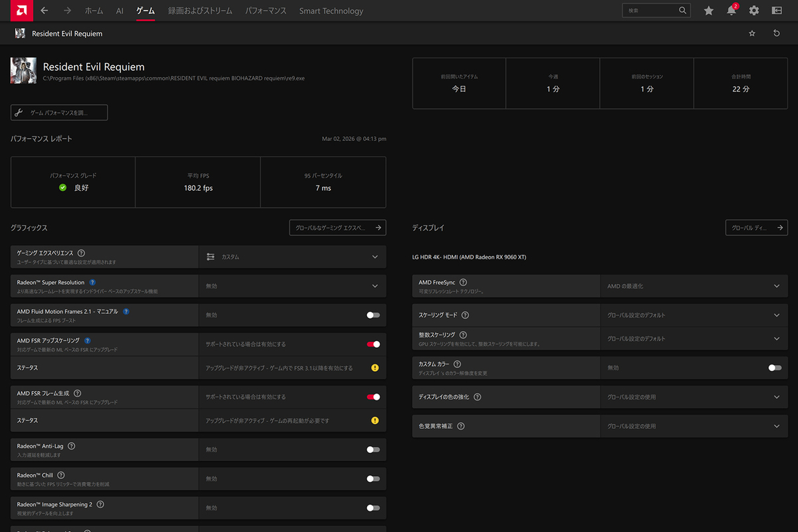Open 録画およびストリーム tab

tap(200, 11)
